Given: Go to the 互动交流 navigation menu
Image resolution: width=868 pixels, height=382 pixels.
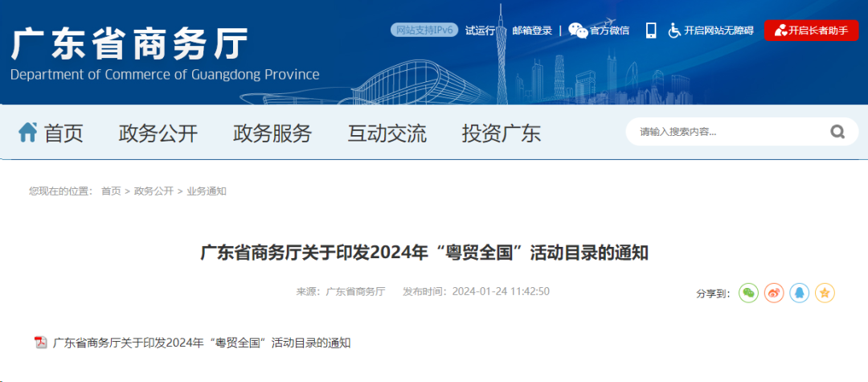Looking at the screenshot, I should click(x=387, y=133).
